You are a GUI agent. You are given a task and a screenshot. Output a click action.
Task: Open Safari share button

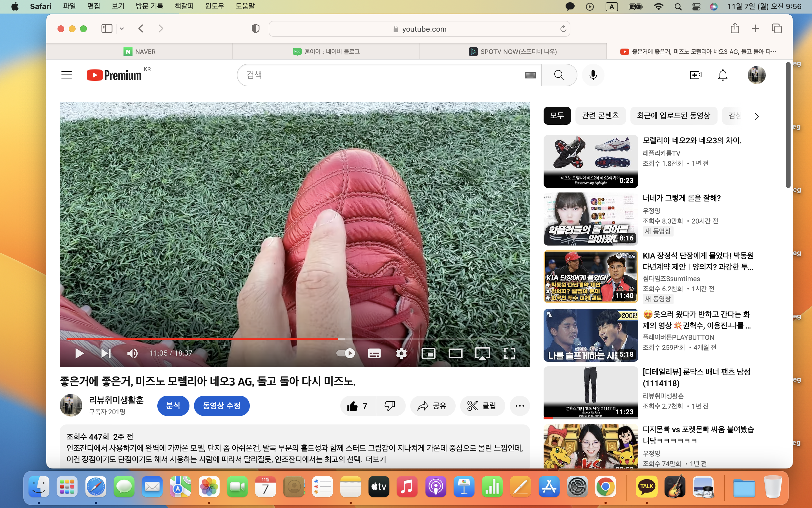734,28
